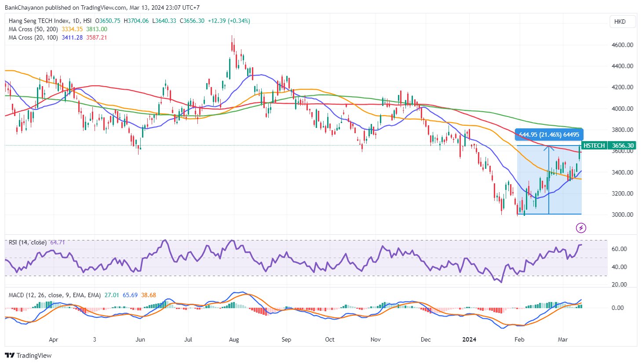Click the Oct label on time axis
The width and height of the screenshot is (642, 364).
329,339
